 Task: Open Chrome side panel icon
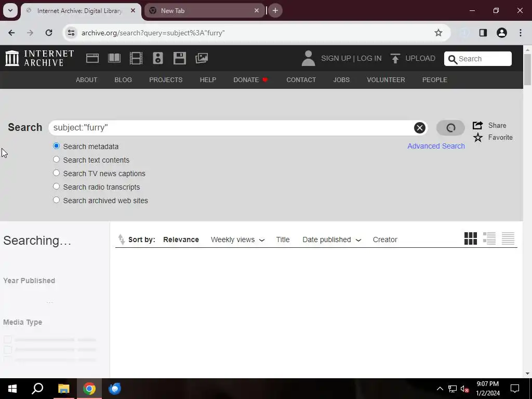point(483,33)
